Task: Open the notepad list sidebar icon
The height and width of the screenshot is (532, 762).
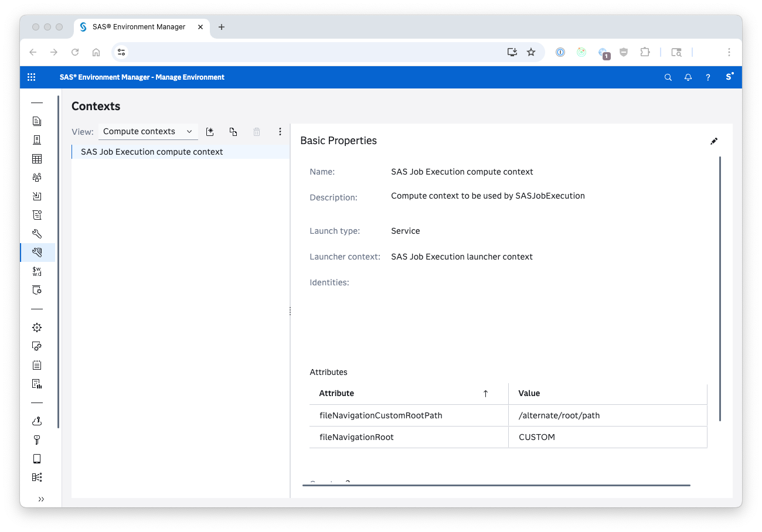Action: [x=37, y=365]
